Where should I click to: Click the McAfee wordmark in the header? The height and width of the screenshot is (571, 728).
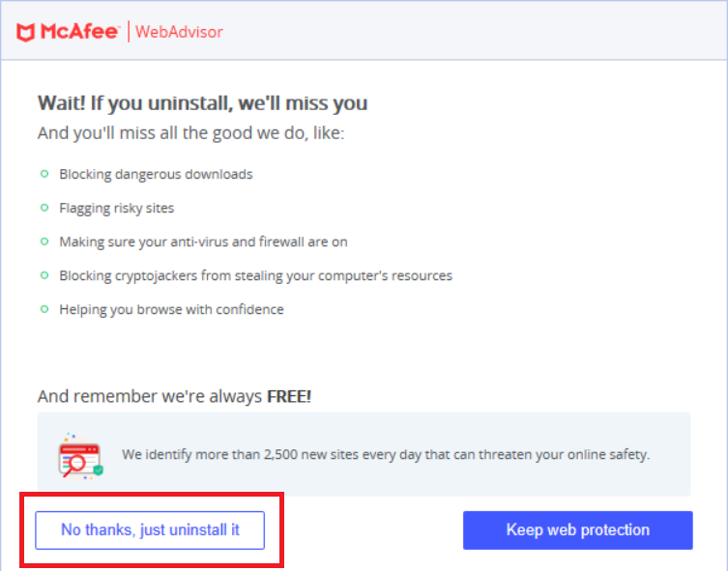79,32
